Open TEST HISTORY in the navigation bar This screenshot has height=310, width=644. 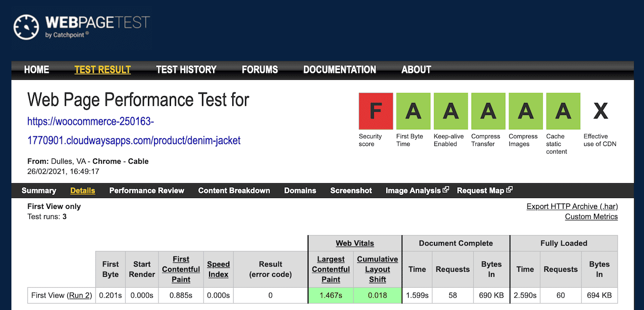186,70
